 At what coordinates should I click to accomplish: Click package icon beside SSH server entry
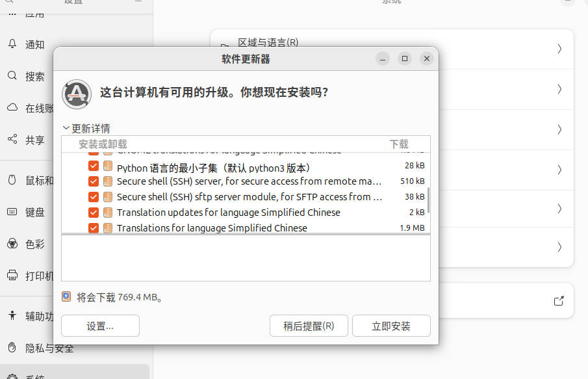click(x=108, y=181)
